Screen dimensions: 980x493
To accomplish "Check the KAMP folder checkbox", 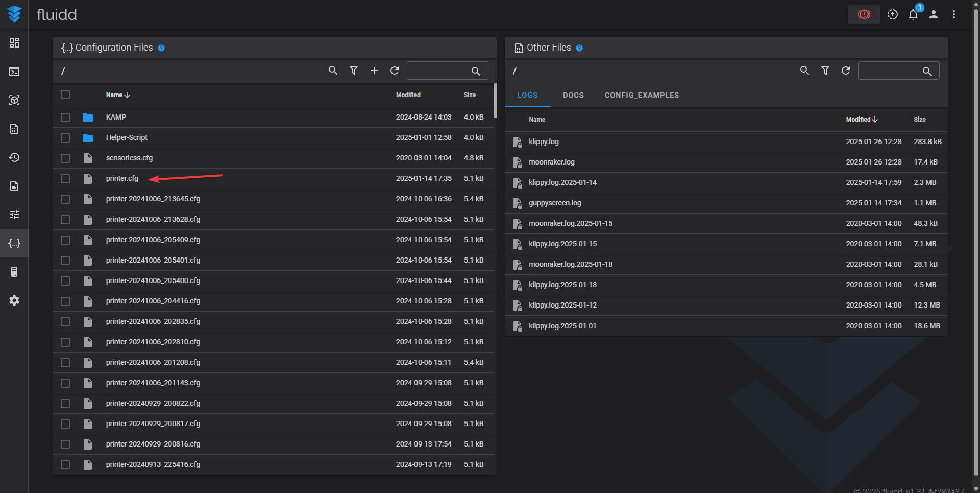I will 65,118.
